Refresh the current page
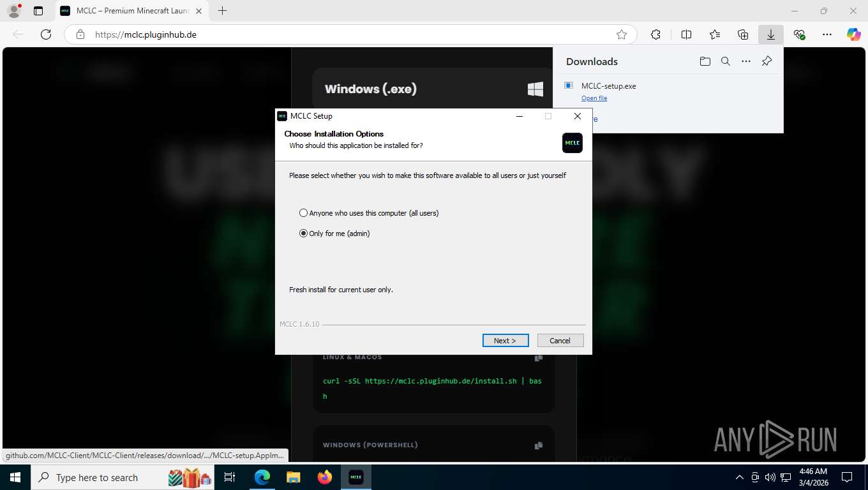 pos(46,34)
